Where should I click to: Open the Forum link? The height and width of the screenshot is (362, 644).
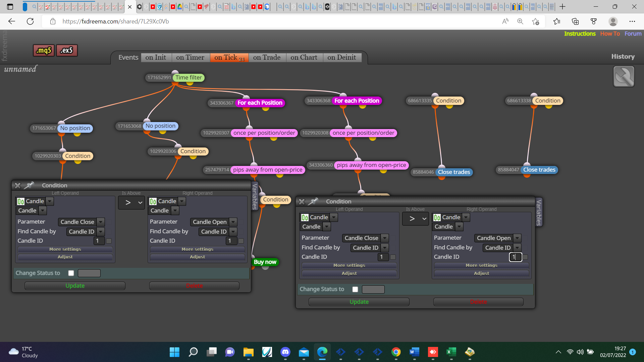tap(633, 34)
